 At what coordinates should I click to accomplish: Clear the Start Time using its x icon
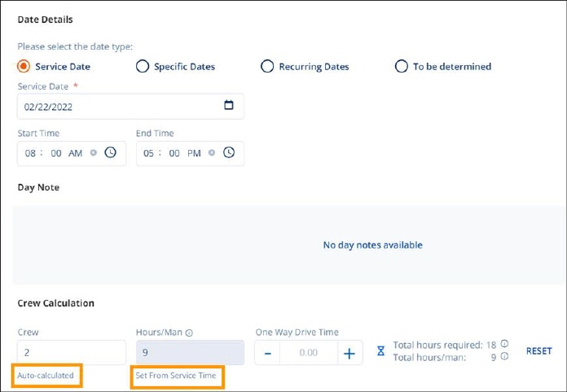94,152
